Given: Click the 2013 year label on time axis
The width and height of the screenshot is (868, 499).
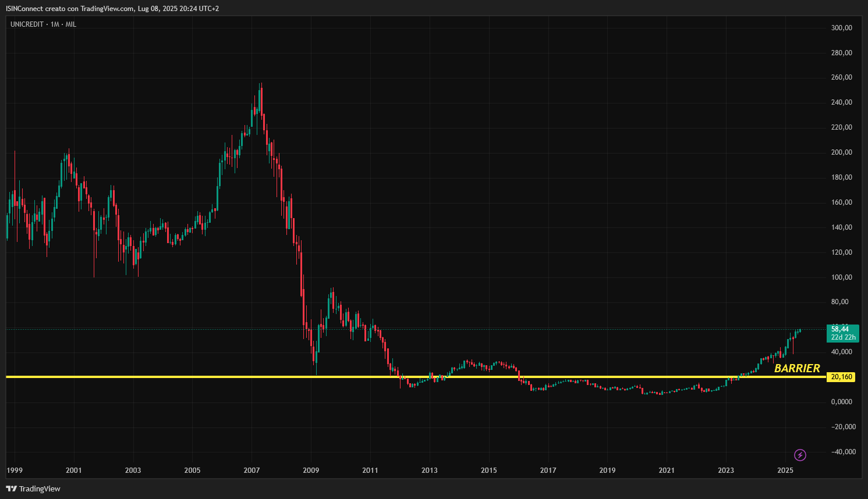Looking at the screenshot, I should (430, 471).
